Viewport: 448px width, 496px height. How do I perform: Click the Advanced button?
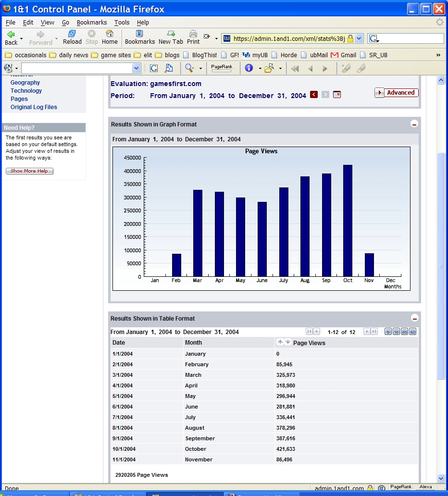(x=396, y=92)
